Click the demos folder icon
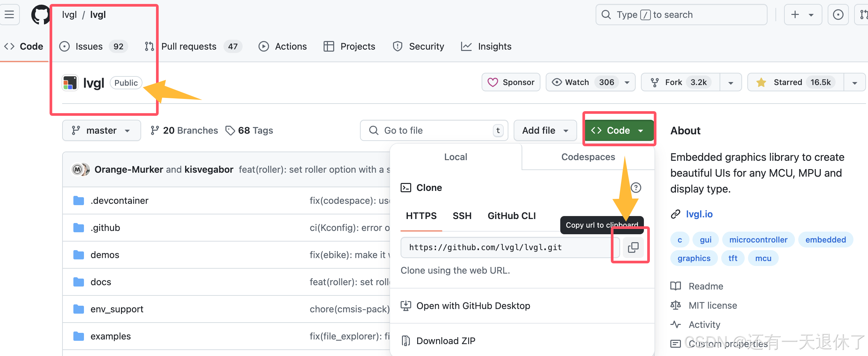This screenshot has width=868, height=356. [79, 255]
